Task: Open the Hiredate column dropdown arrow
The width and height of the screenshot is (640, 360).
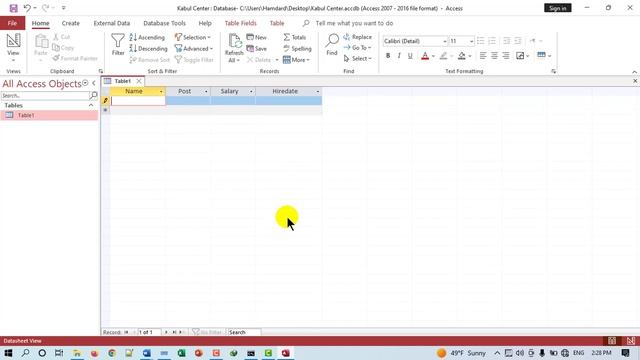Action: click(318, 91)
